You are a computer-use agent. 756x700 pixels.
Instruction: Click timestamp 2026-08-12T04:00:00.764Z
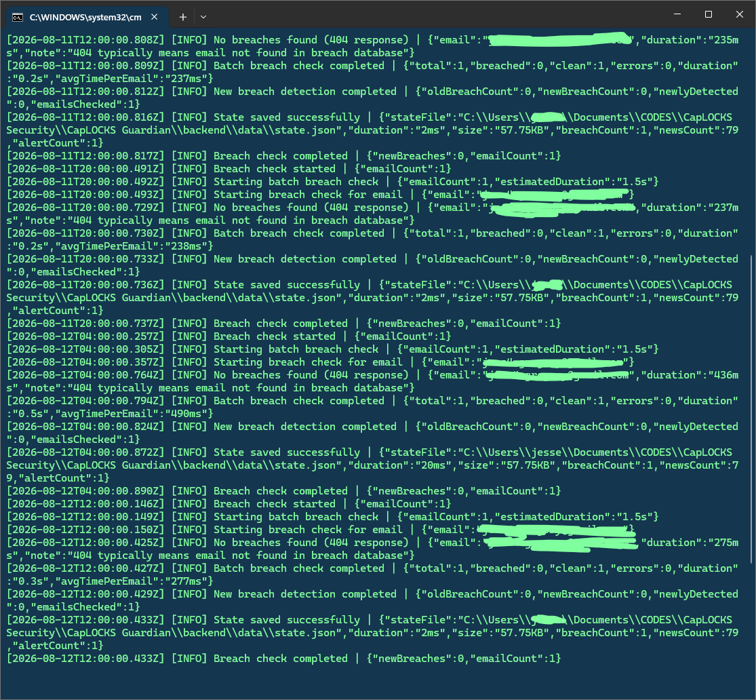tap(85, 375)
